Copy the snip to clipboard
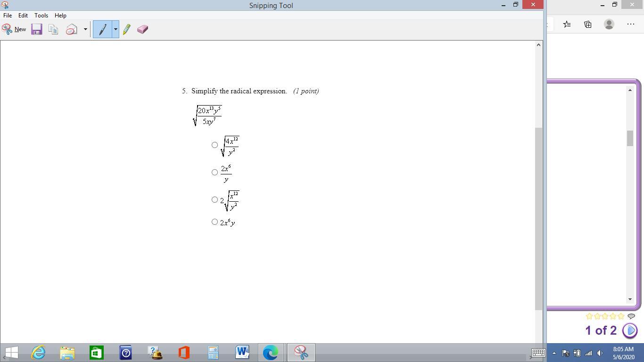Viewport: 644px width, 362px height. coord(53,29)
